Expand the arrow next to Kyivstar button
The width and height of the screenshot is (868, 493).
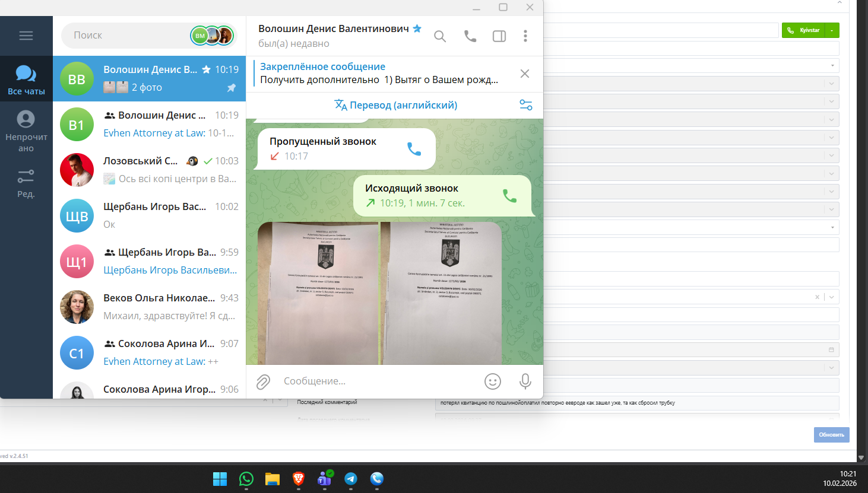(x=832, y=30)
